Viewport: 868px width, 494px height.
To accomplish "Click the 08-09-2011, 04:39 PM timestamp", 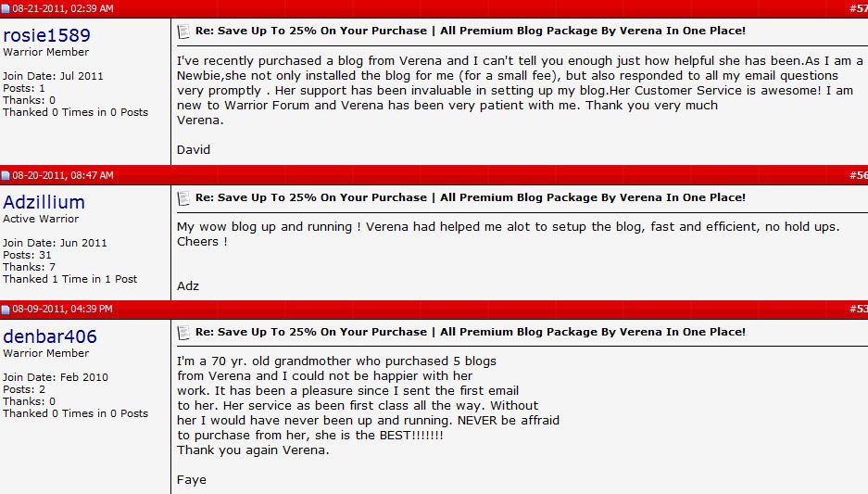I will tap(63, 309).
